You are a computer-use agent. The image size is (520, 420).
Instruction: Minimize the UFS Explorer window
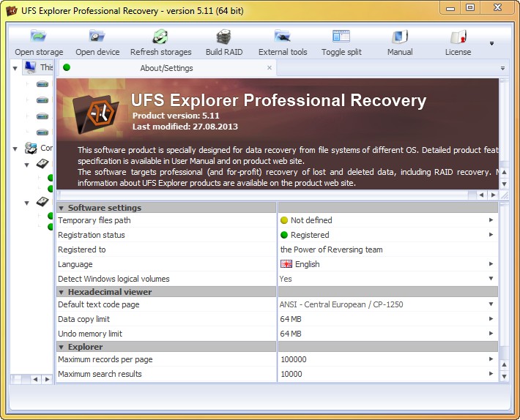450,7
